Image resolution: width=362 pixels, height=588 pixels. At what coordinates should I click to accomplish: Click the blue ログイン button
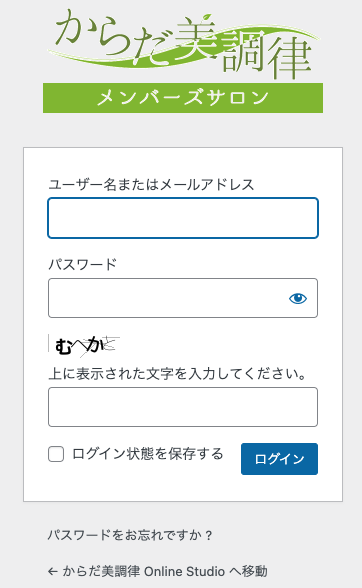tap(279, 459)
